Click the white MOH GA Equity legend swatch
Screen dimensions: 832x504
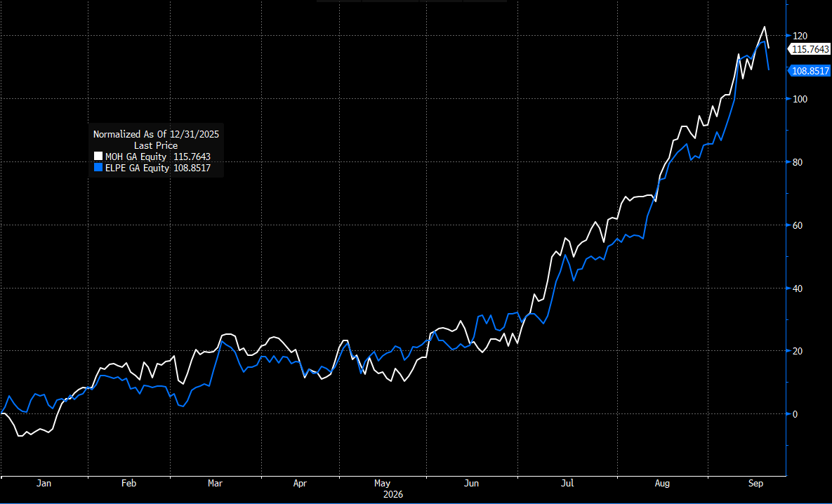pyautogui.click(x=98, y=157)
